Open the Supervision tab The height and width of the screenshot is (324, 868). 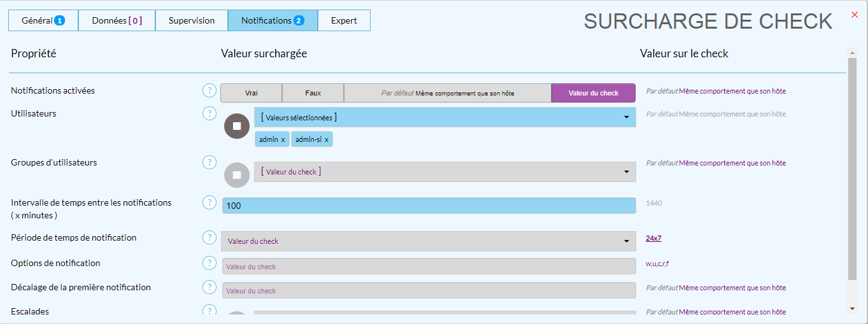[x=191, y=20]
